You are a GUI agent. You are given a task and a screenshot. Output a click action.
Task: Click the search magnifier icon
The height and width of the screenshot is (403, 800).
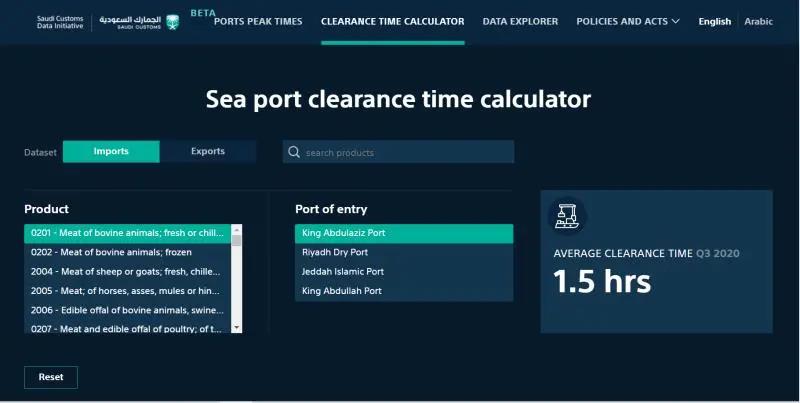294,152
